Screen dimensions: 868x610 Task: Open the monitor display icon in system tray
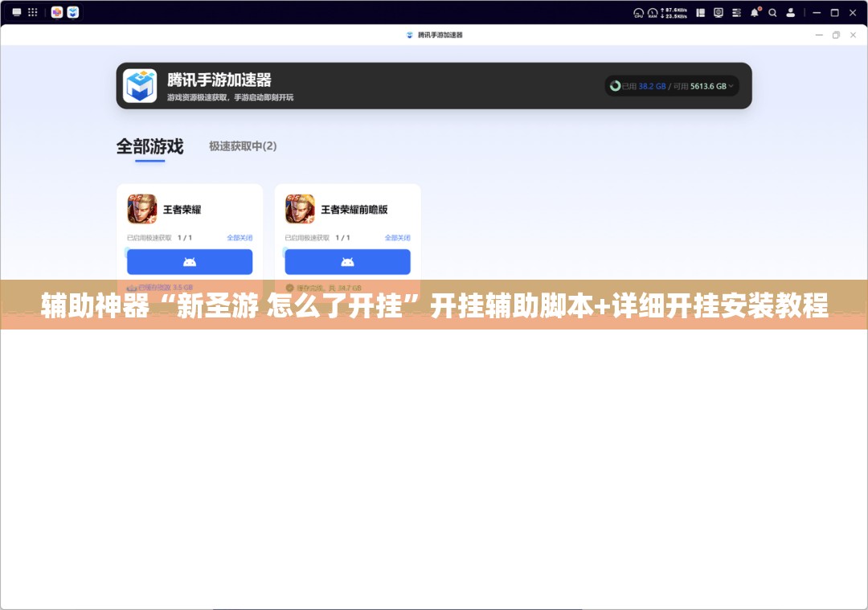point(719,13)
